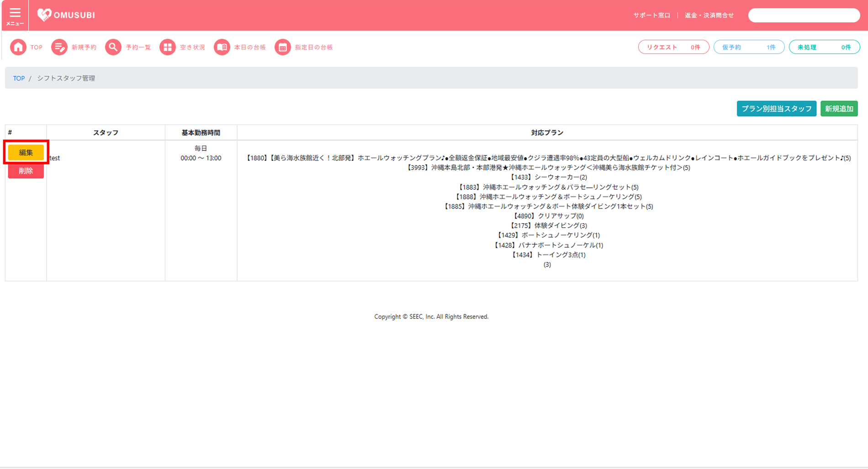Click the 削除 button for test staff
The height and width of the screenshot is (469, 868).
coord(26,171)
